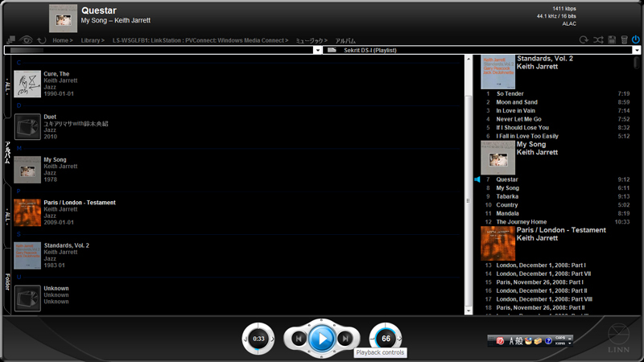Delete playlist with trash icon

(624, 39)
